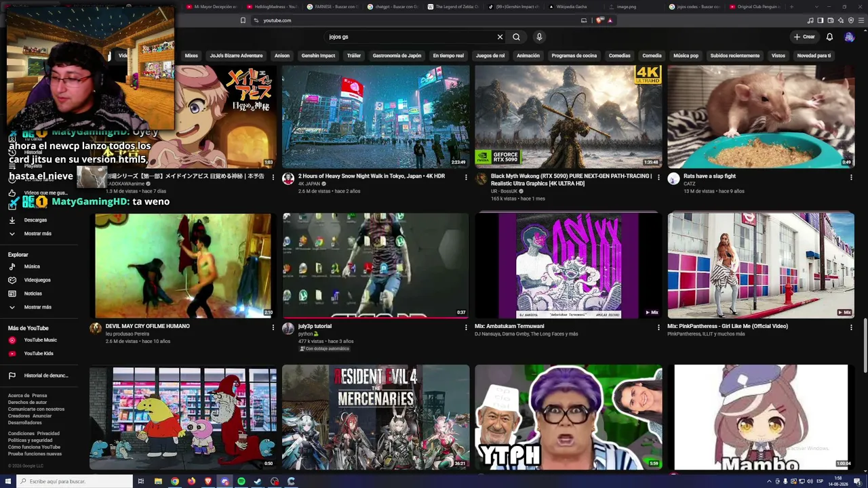Image resolution: width=868 pixels, height=488 pixels.
Task: Select the En tiempo real chip
Action: (448, 56)
